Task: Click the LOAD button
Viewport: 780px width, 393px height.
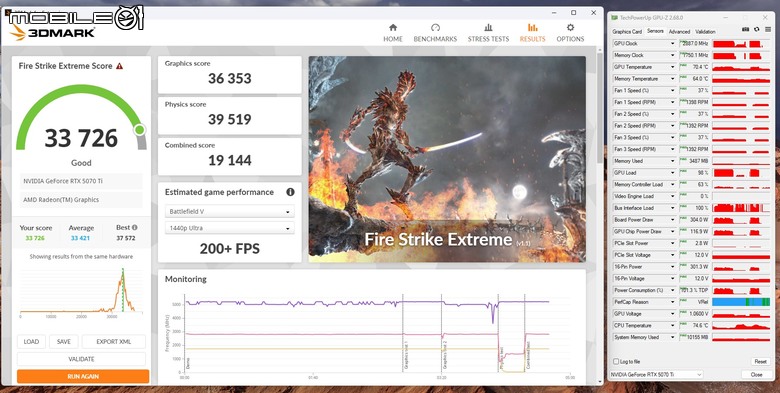Action: click(x=31, y=342)
